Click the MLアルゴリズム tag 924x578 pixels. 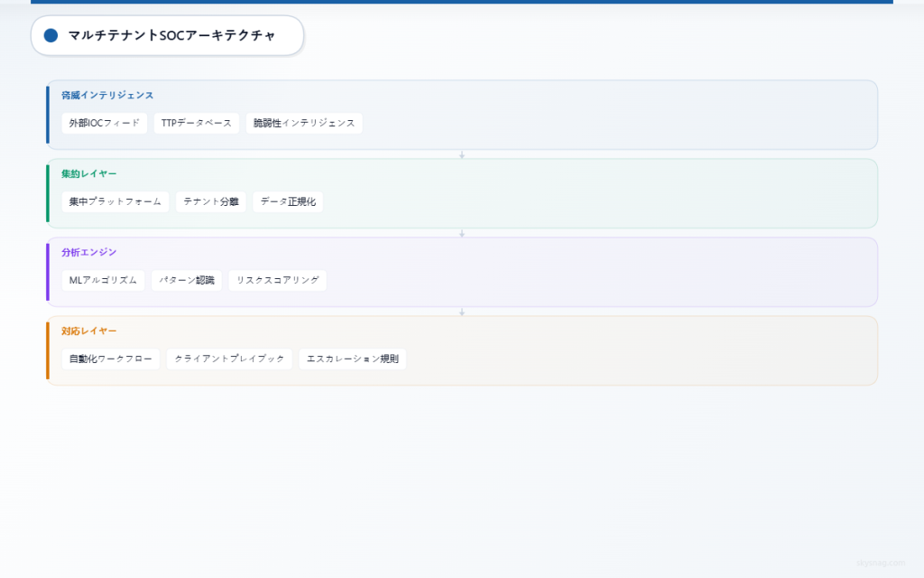click(x=103, y=281)
